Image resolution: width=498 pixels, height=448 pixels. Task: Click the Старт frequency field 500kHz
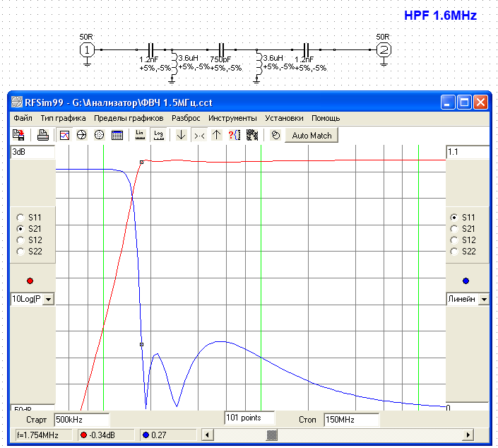coord(82,420)
